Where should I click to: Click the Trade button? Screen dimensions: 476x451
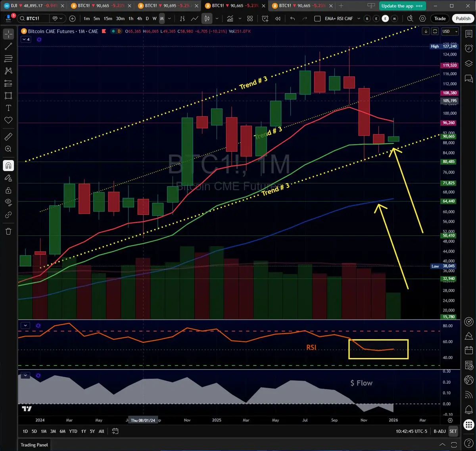[x=440, y=19]
